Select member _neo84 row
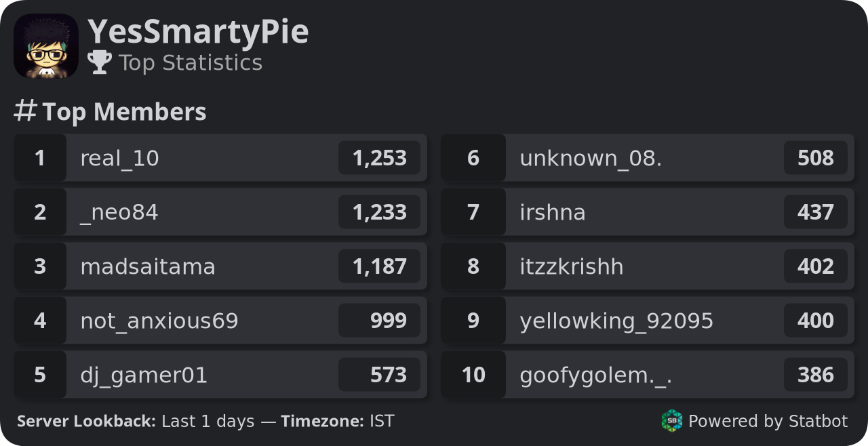Viewport: 868px width, 446px height. 220,212
